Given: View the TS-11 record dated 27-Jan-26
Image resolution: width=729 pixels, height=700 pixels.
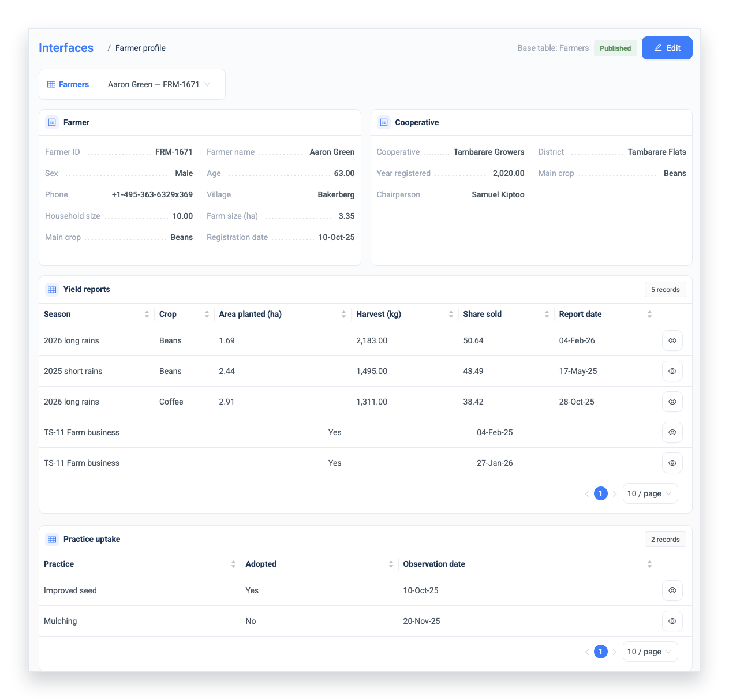Looking at the screenshot, I should 672,463.
